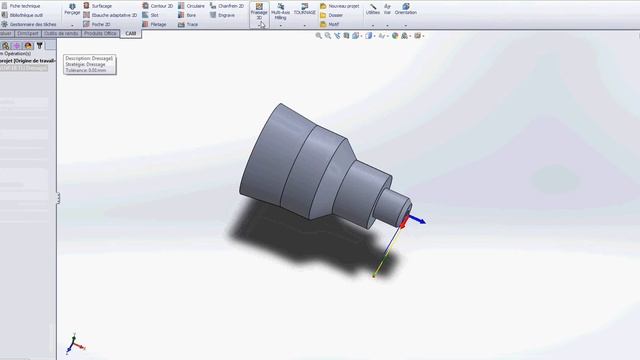Expand the TOURNAGE dropdown arrow
The image size is (640, 360).
304,26
